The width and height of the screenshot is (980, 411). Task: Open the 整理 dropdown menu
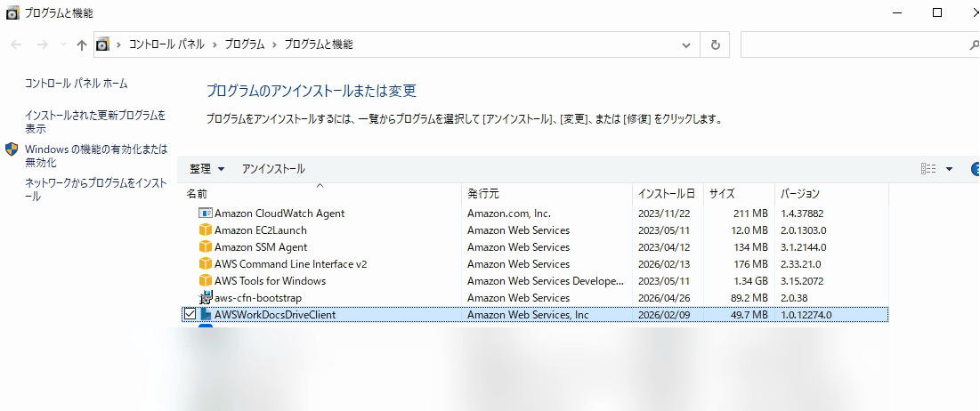[x=207, y=169]
